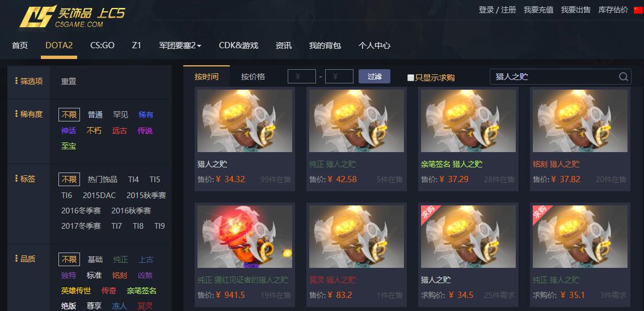644x311 pixels.
Task: Choose the 不朽 rarity color filter
Action: click(94, 131)
